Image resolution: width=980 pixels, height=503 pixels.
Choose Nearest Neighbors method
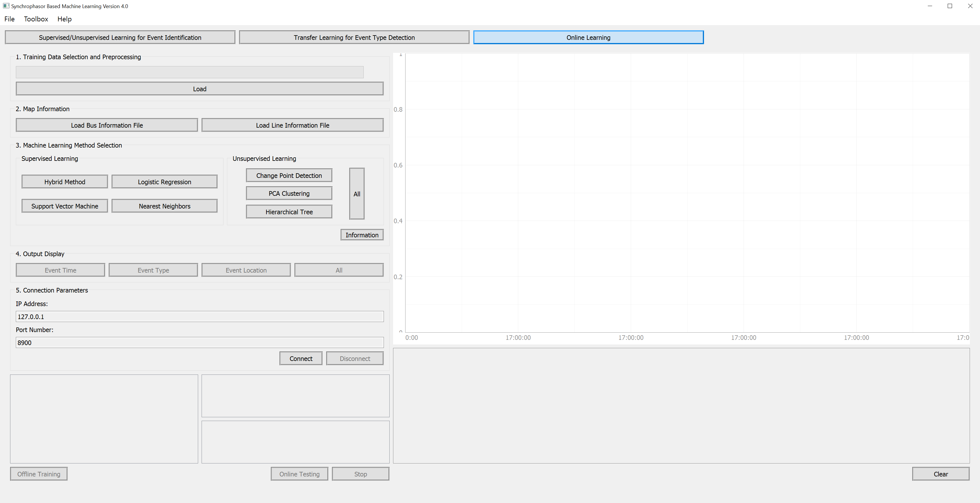click(x=164, y=206)
